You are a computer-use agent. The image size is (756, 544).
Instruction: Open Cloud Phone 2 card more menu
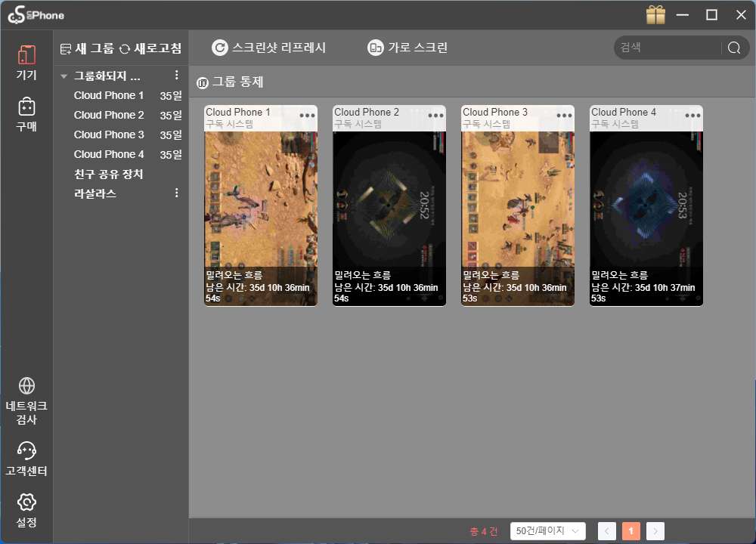(436, 116)
